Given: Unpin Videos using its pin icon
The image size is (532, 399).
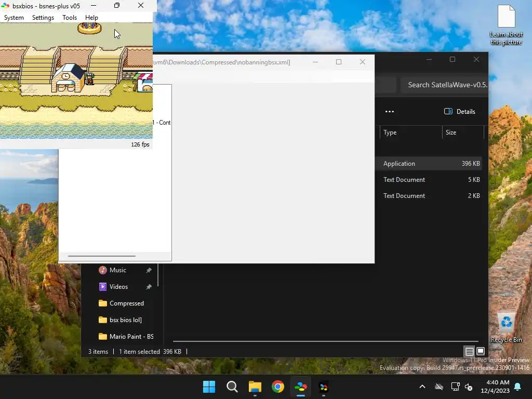Looking at the screenshot, I should [x=149, y=287].
